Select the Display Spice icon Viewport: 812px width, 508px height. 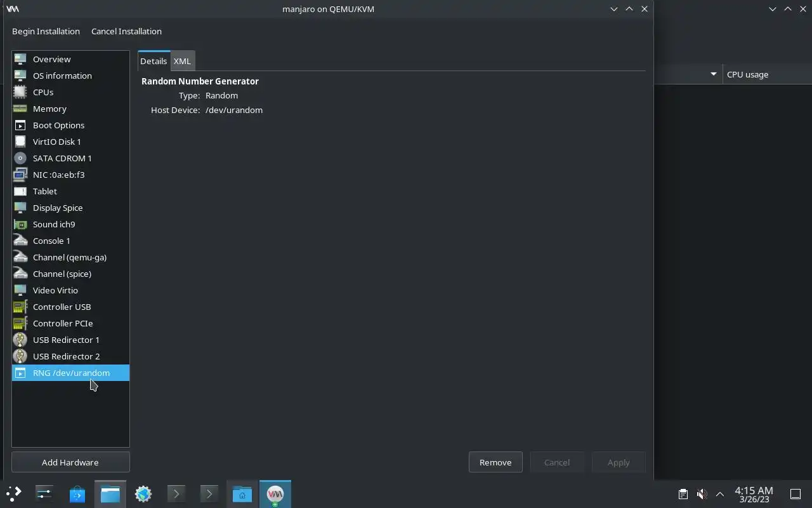pos(20,208)
